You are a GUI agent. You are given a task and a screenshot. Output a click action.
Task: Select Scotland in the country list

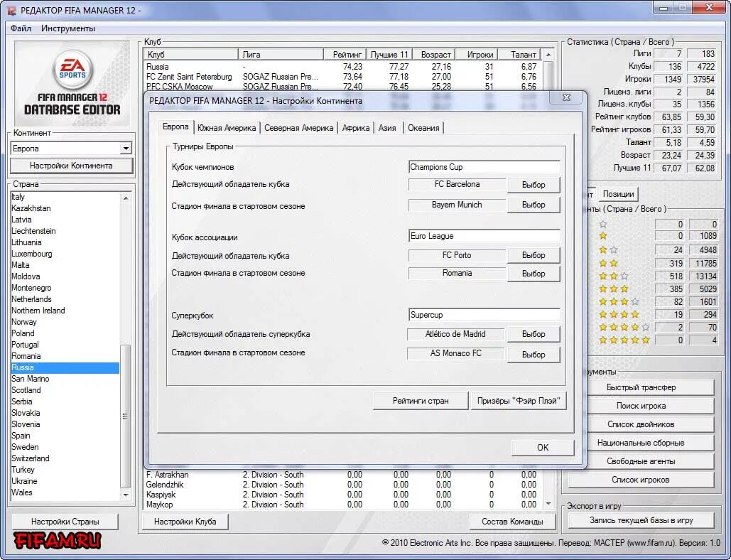click(x=65, y=390)
